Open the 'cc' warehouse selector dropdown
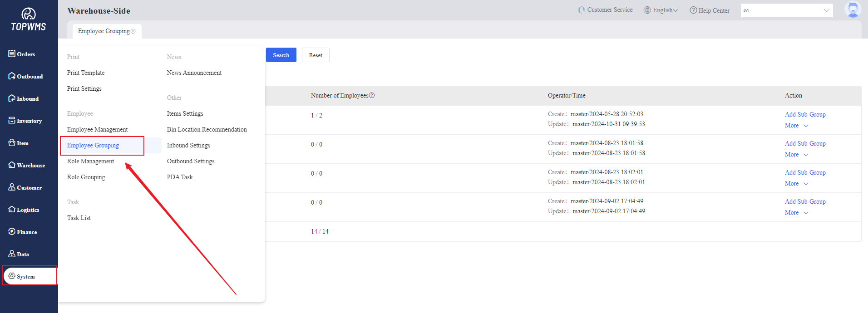 click(786, 10)
